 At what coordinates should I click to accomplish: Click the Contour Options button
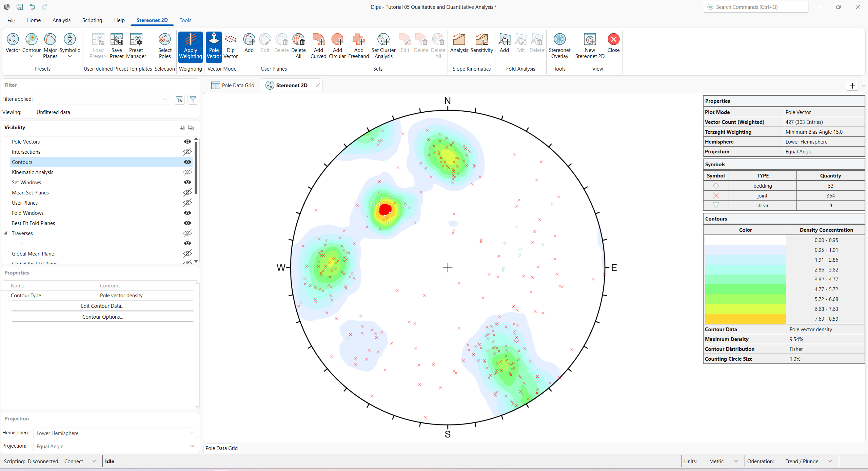click(102, 317)
